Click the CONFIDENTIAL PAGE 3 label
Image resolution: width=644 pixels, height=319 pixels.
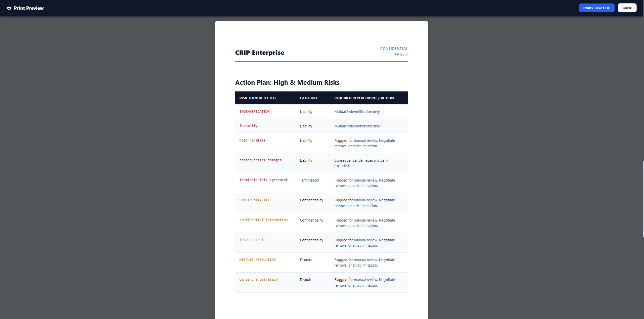click(x=394, y=51)
